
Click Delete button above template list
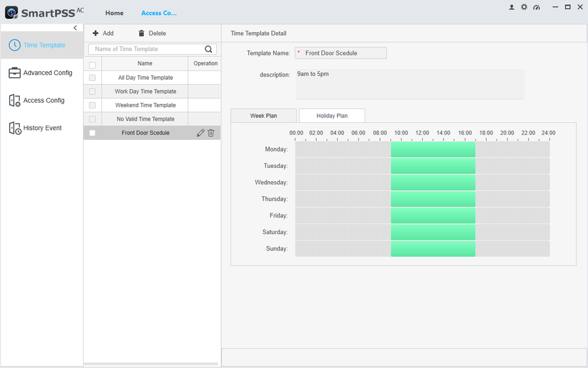point(152,33)
